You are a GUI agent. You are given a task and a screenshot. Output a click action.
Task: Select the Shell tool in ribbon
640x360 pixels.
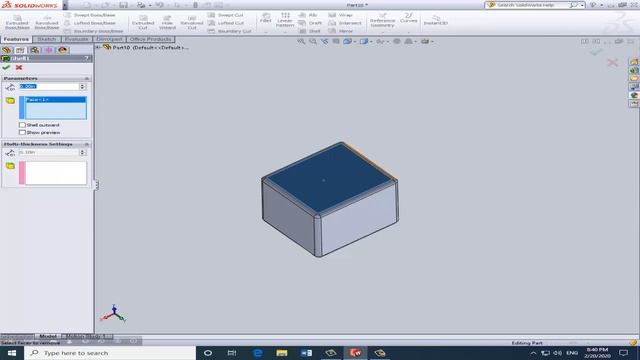[310, 31]
